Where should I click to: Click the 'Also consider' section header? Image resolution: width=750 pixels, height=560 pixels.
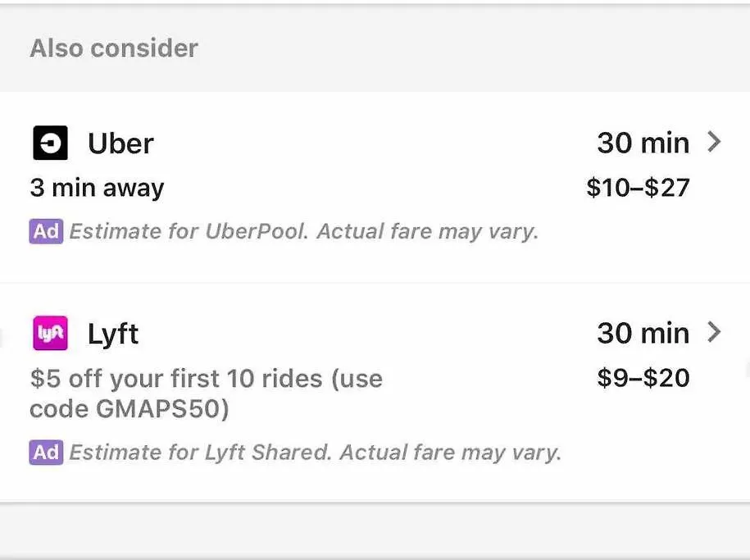coord(114,48)
